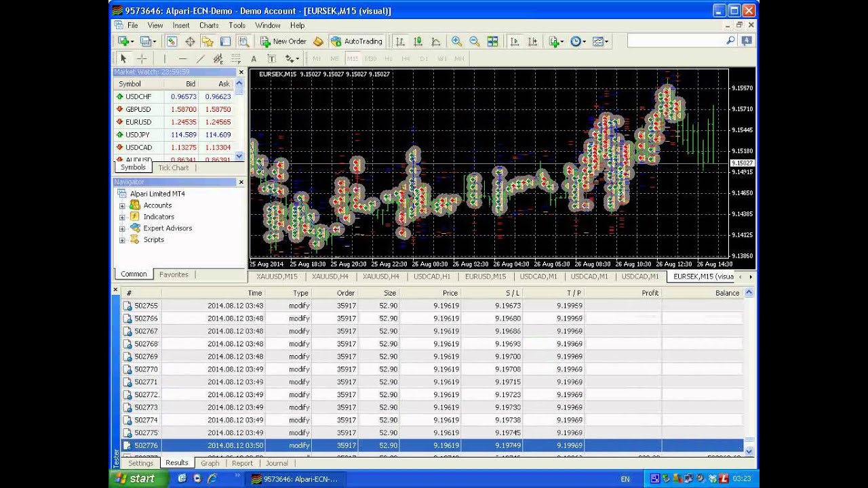Toggle chart auto scroll icon

(515, 41)
